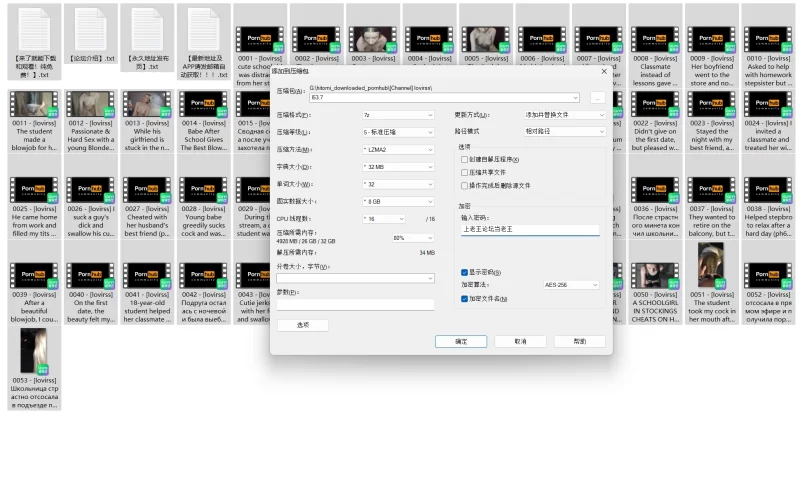Select the first text file icon in the folder
The width and height of the screenshot is (800, 479).
point(34,28)
